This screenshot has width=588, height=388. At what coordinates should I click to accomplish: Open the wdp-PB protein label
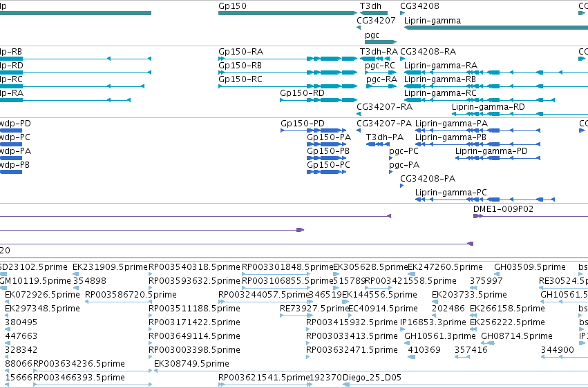[x=15, y=165]
